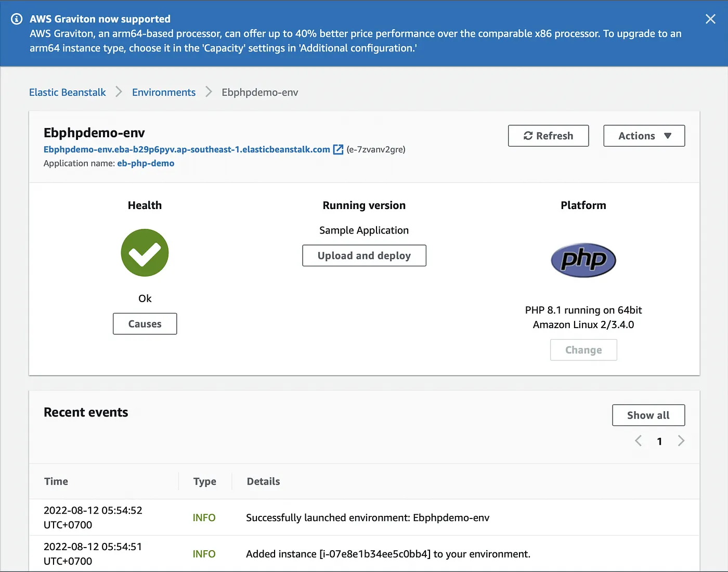Click the Ebphpdemo-env environment heading

click(x=94, y=133)
